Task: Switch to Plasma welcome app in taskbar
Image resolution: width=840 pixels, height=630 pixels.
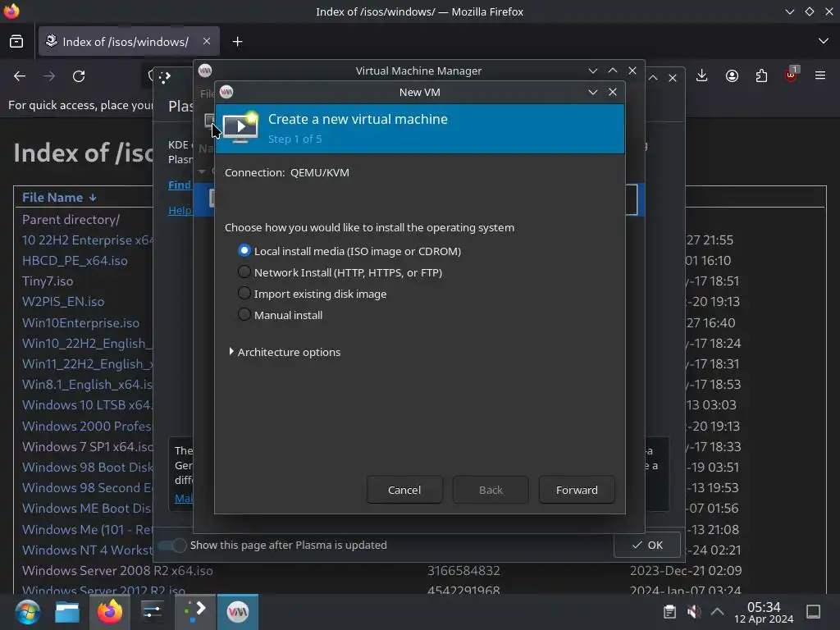Action: pos(195,612)
